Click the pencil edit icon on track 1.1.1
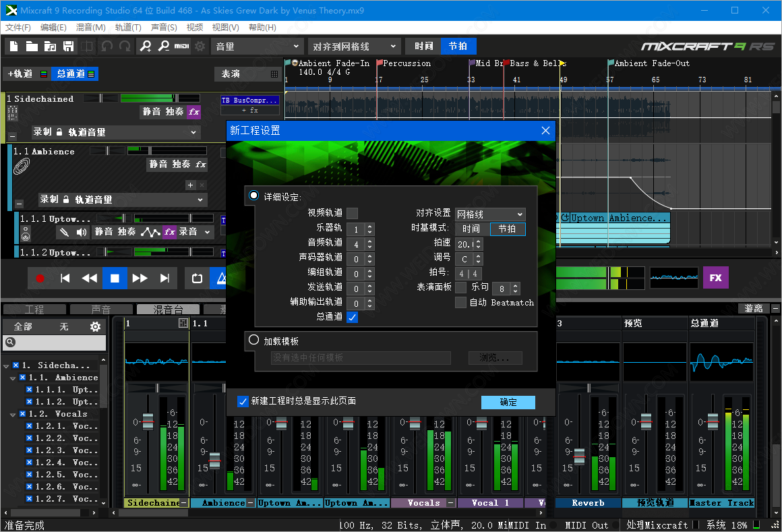The image size is (782, 532). (x=64, y=232)
